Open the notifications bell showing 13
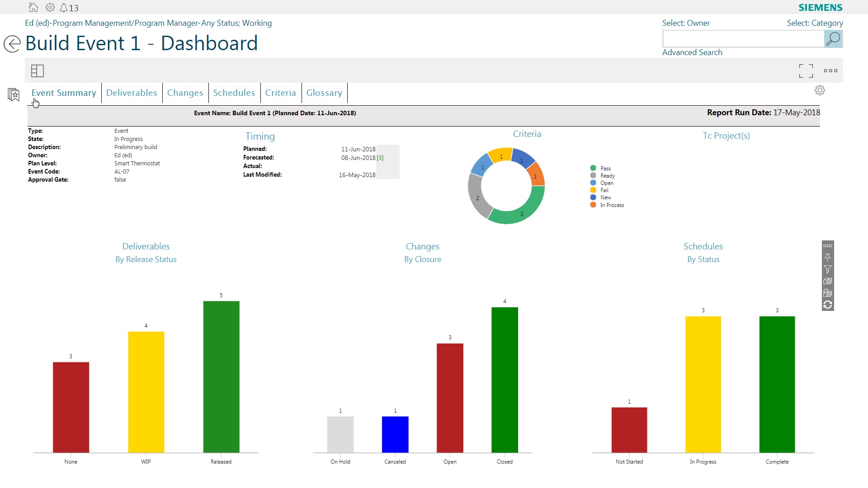The image size is (868, 488). 64,8
